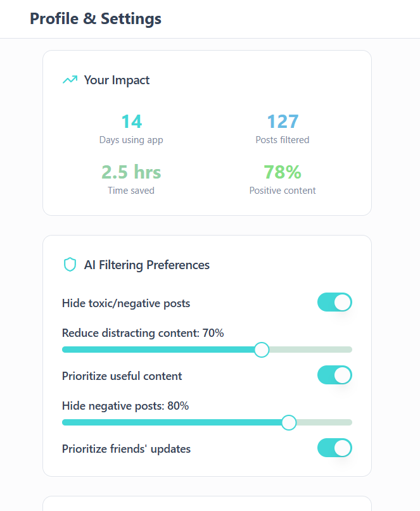Click the Reduce distracting content slider handle
The height and width of the screenshot is (511, 420).
[261, 350]
